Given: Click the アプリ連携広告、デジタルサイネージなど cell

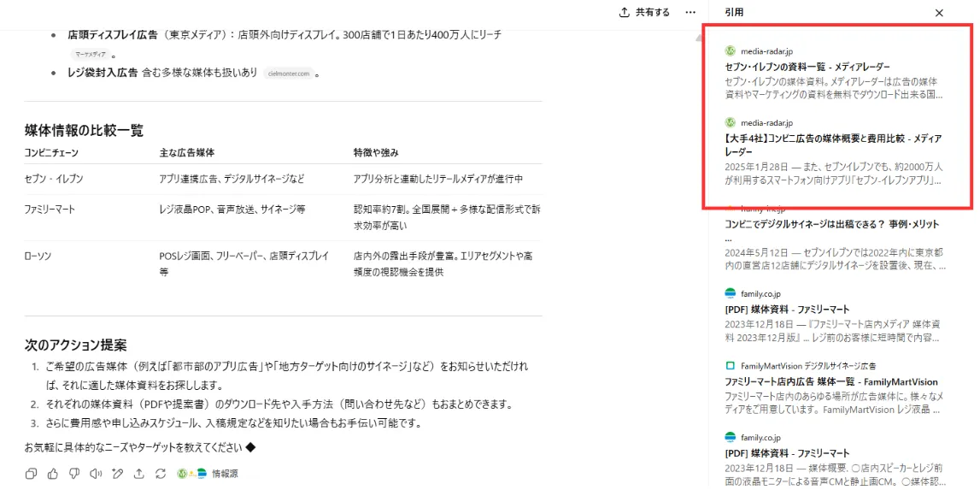Looking at the screenshot, I should click(x=232, y=179).
